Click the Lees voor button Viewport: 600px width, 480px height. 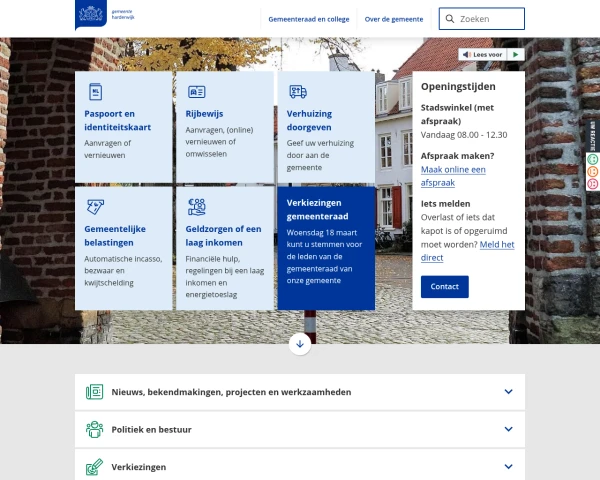483,55
